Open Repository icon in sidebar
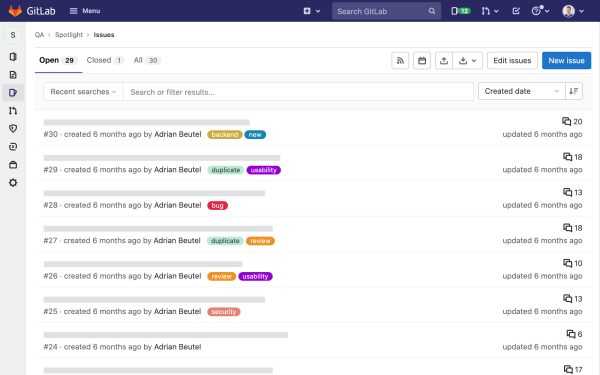600x375 pixels. 13,75
